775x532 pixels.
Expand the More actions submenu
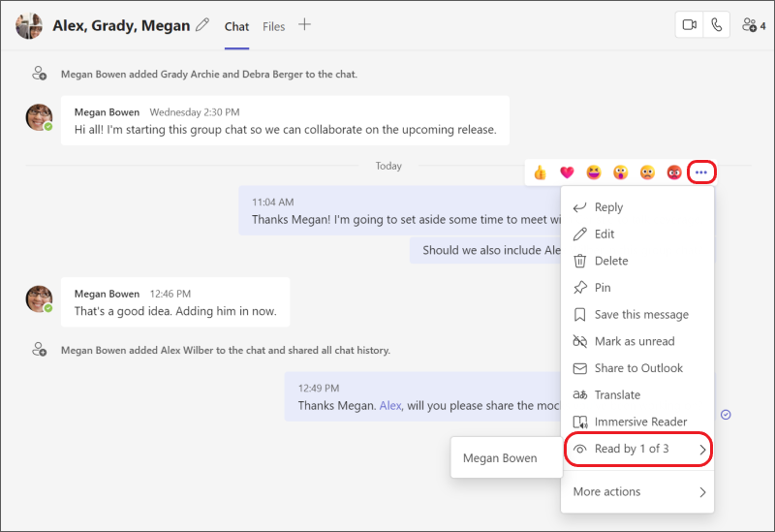[x=638, y=492]
